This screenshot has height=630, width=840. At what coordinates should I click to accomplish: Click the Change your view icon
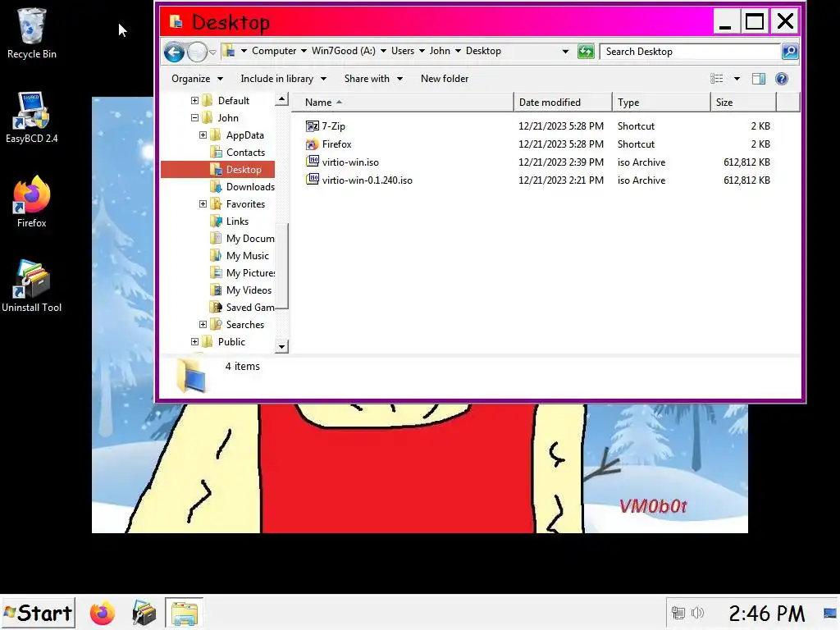[x=716, y=79]
